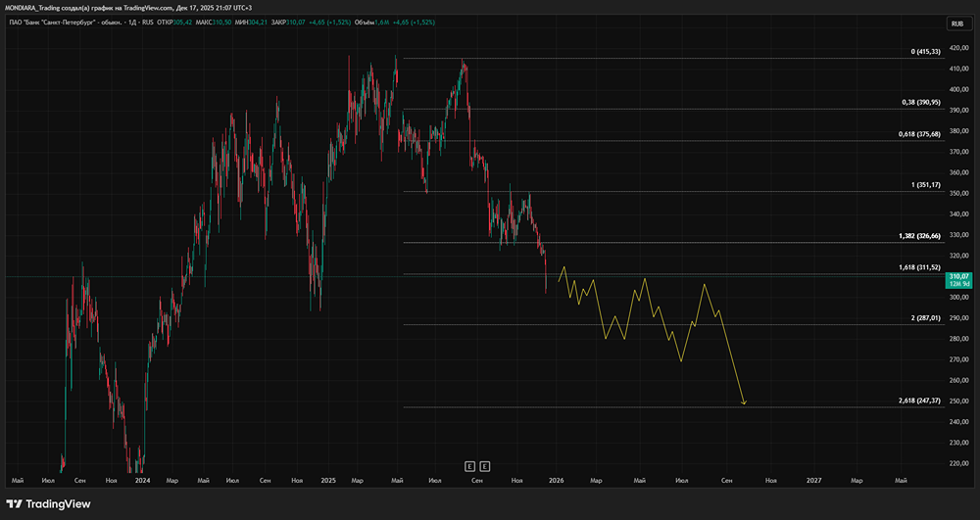This screenshot has width=980, height=520.
Task: Click the yellow forecast arrow tip near 250
Action: [745, 402]
